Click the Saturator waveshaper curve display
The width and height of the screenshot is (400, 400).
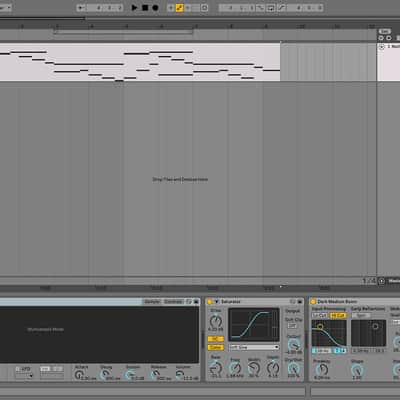(x=254, y=324)
